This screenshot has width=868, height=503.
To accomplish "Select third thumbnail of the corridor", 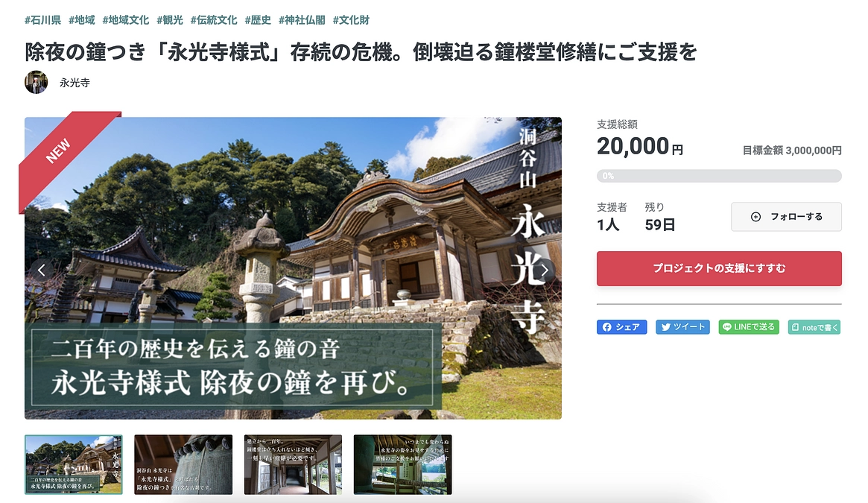I will pyautogui.click(x=293, y=464).
